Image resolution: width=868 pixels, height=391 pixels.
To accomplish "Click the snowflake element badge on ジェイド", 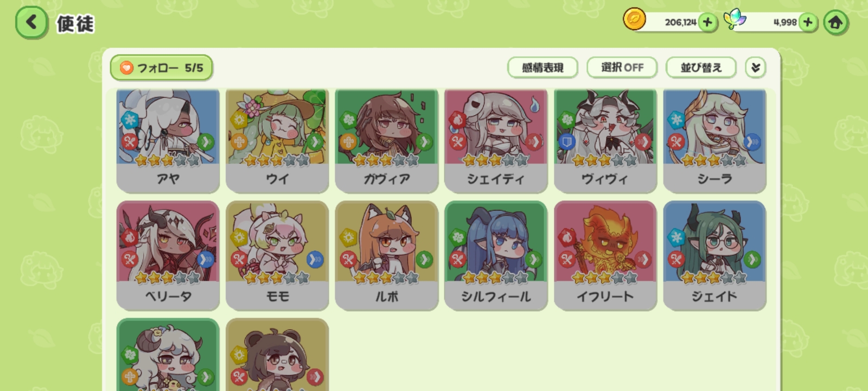I will 676,237.
